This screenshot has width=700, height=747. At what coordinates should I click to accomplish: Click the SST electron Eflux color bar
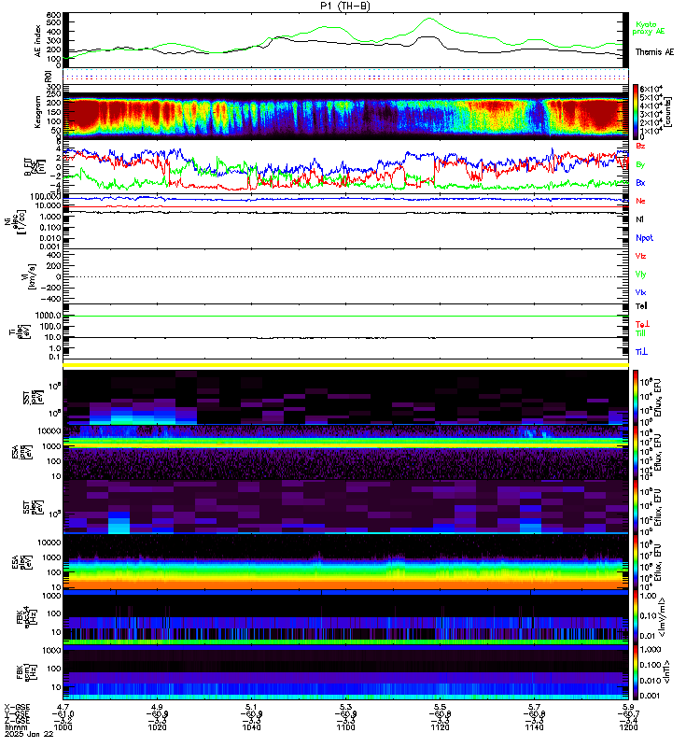tap(636, 507)
